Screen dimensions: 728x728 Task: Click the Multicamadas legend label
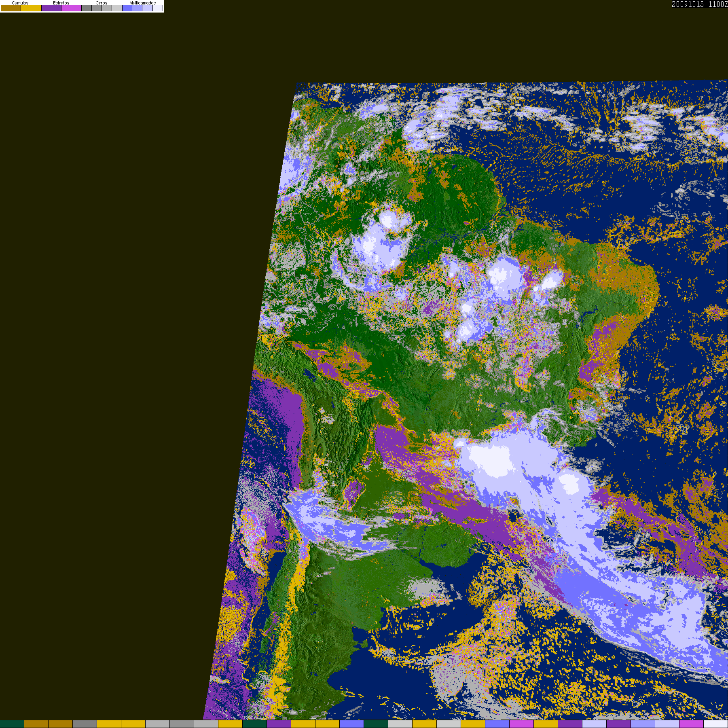pyautogui.click(x=142, y=3)
